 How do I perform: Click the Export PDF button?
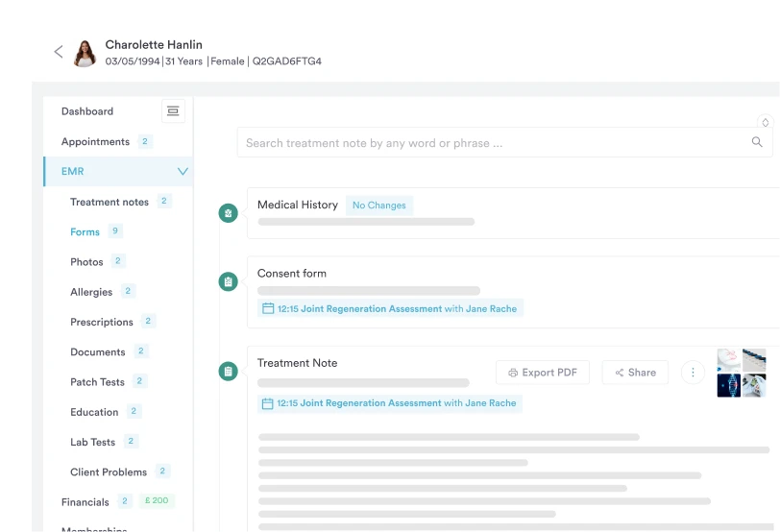pos(542,373)
